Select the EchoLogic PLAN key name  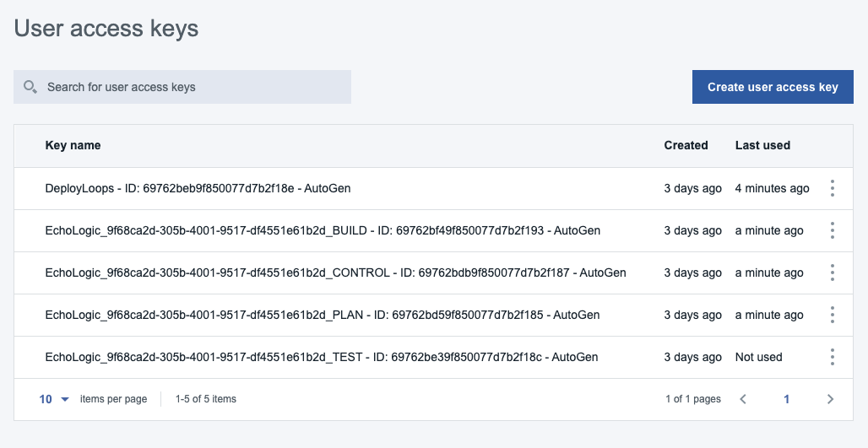pos(322,315)
